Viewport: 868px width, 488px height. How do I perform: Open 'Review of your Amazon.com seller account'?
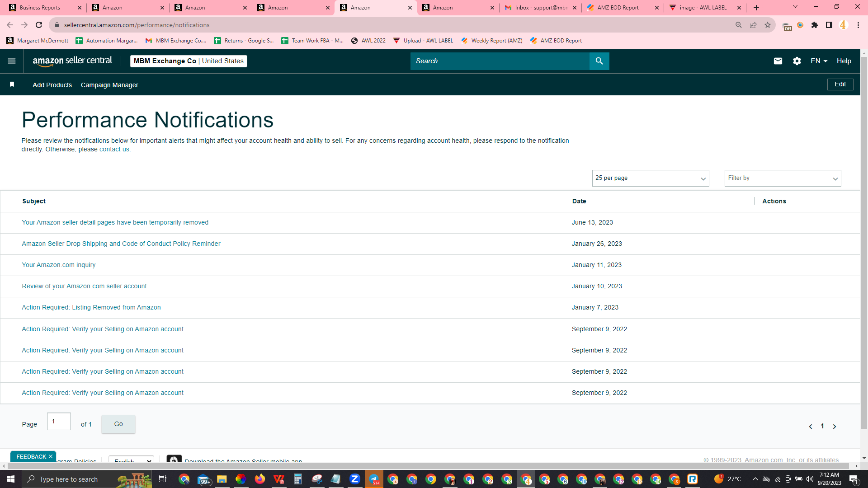click(x=84, y=286)
